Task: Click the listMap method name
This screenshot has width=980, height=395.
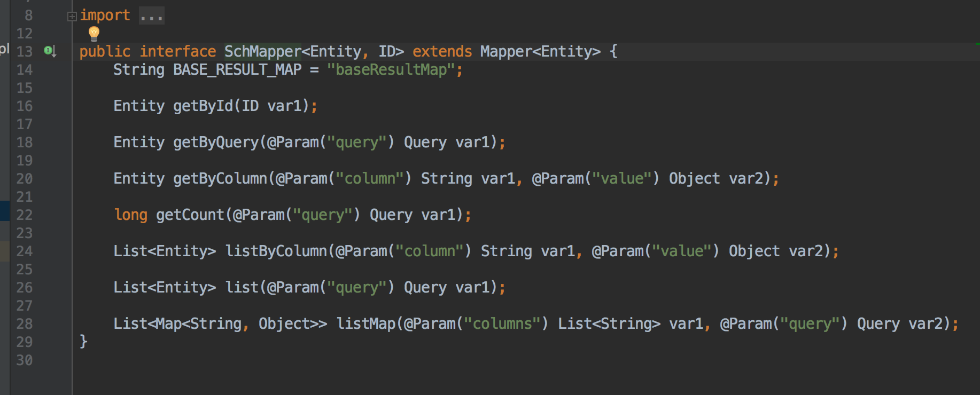Action: [366, 324]
